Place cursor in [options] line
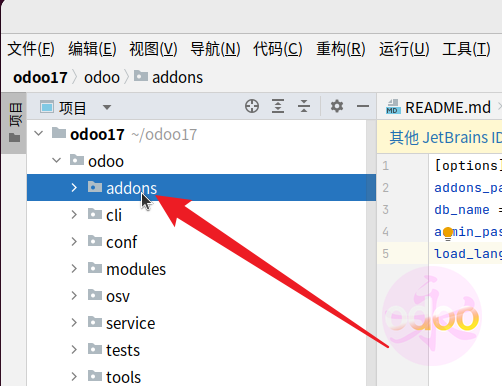Viewport: 502px width, 386px height. pyautogui.click(x=468, y=166)
